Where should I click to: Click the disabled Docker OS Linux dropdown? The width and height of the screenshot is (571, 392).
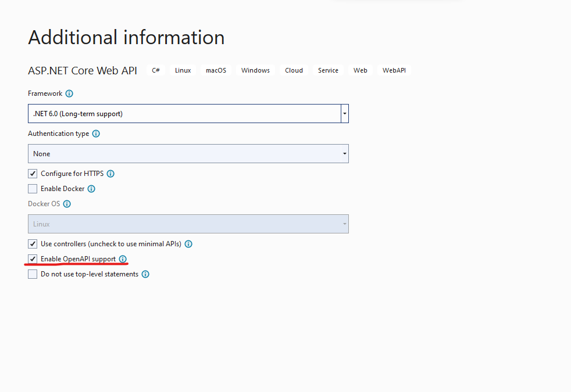[188, 224]
